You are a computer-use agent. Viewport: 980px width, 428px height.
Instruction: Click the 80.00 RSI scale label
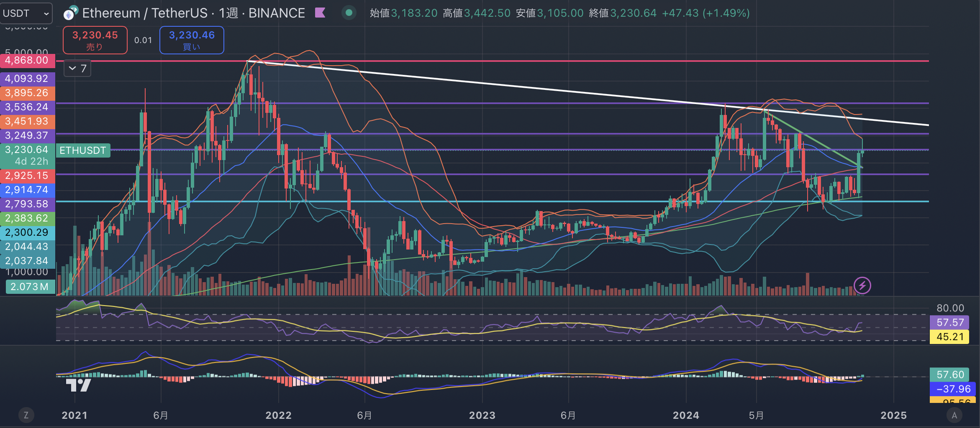pyautogui.click(x=950, y=308)
